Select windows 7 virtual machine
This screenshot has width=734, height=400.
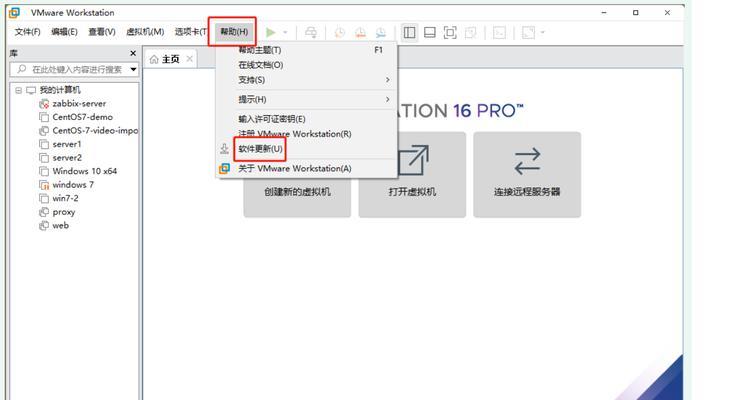(x=73, y=185)
